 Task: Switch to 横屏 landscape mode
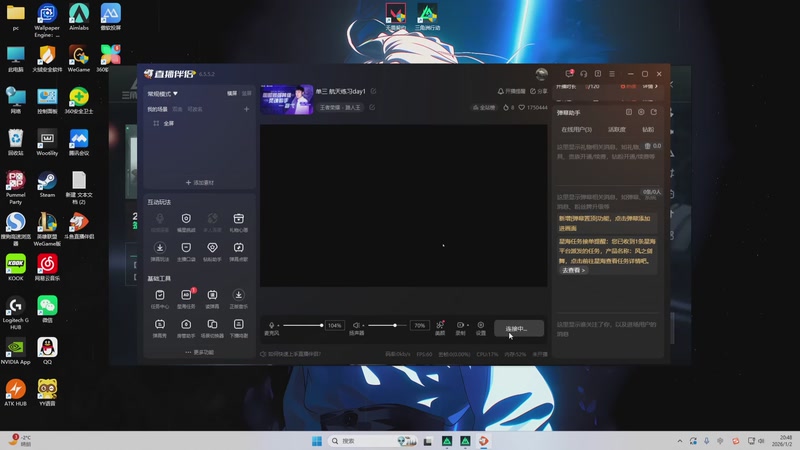(232, 93)
